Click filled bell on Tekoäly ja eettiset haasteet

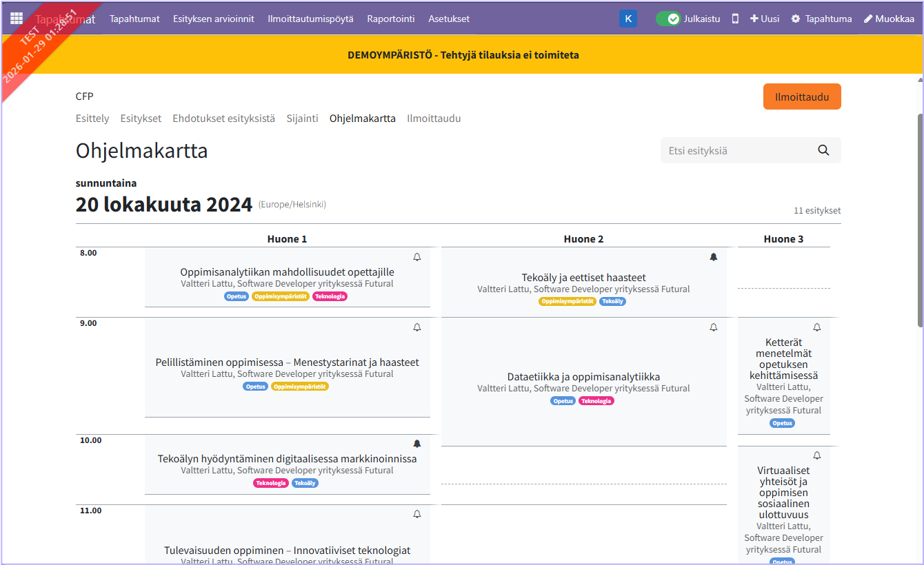pyautogui.click(x=713, y=257)
